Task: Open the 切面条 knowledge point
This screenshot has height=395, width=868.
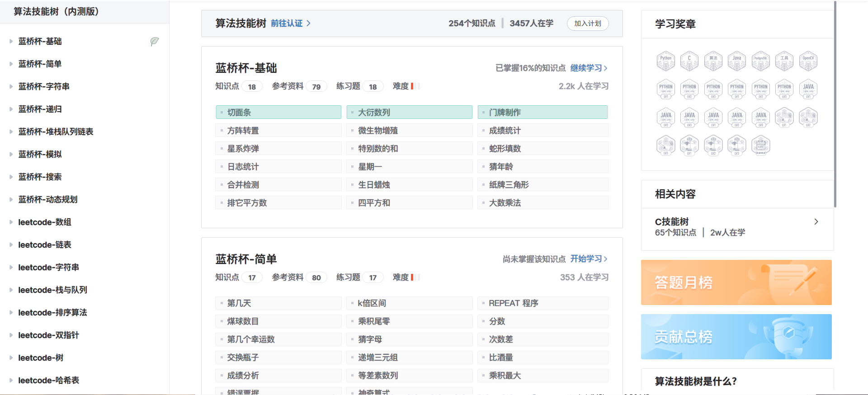Action: coord(278,112)
